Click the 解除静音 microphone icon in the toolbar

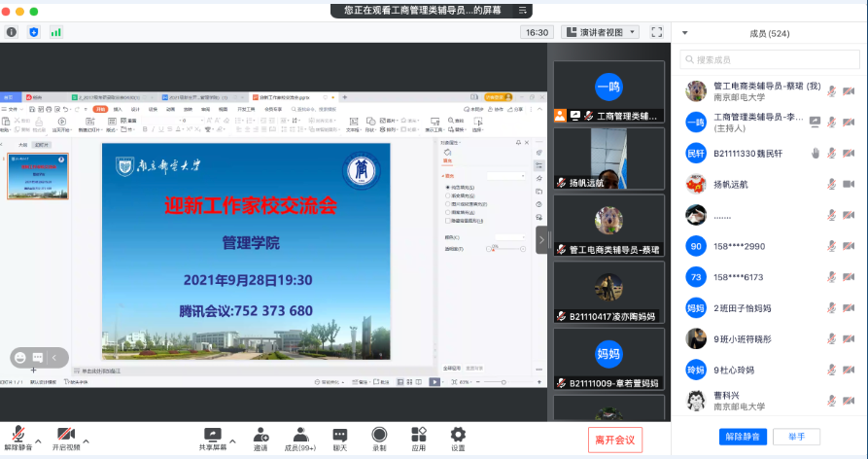coord(17,434)
